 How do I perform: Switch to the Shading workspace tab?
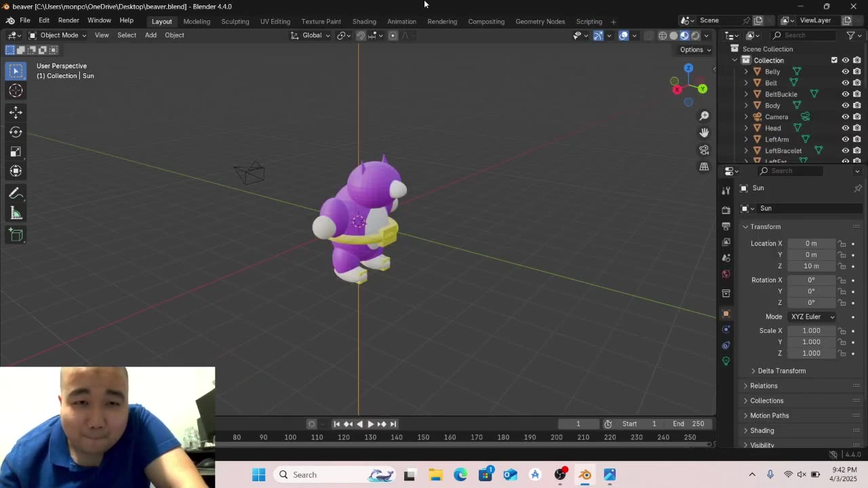pos(364,21)
